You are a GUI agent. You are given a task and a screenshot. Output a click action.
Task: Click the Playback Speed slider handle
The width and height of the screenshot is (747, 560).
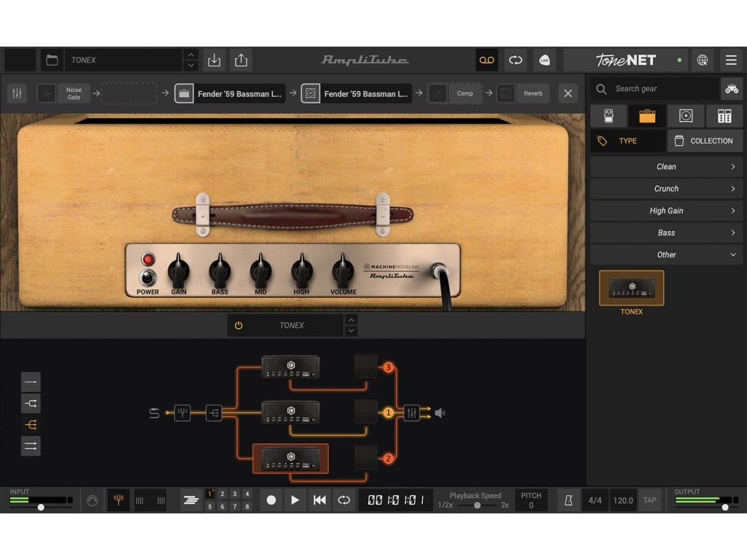pos(477,505)
